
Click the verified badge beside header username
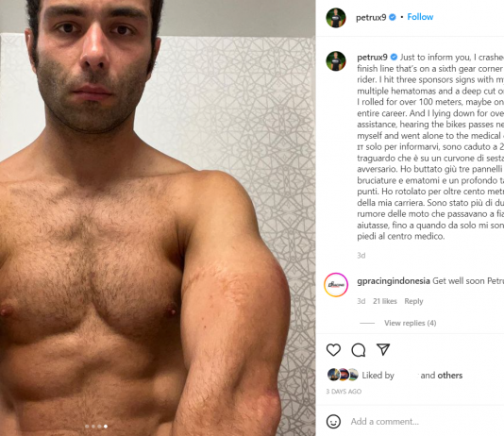pos(393,17)
